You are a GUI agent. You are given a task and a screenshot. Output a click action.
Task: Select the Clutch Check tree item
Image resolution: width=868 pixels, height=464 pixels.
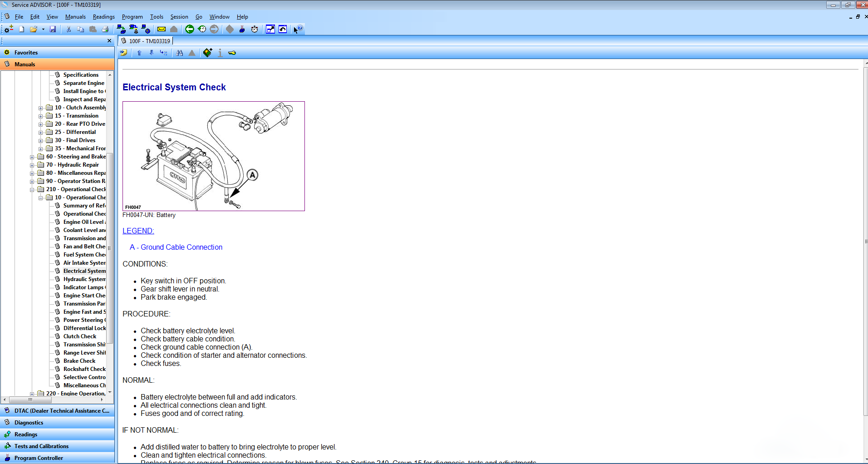[80, 336]
